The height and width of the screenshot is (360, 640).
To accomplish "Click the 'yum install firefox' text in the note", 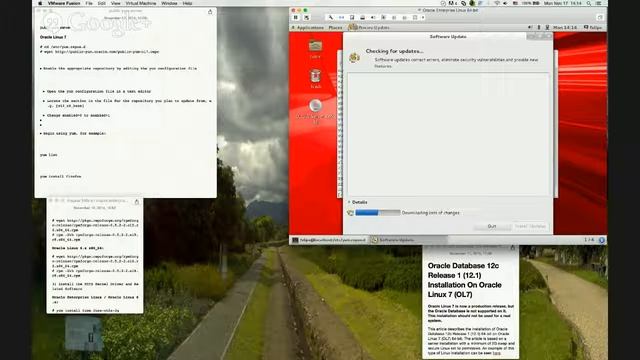I will (60, 176).
